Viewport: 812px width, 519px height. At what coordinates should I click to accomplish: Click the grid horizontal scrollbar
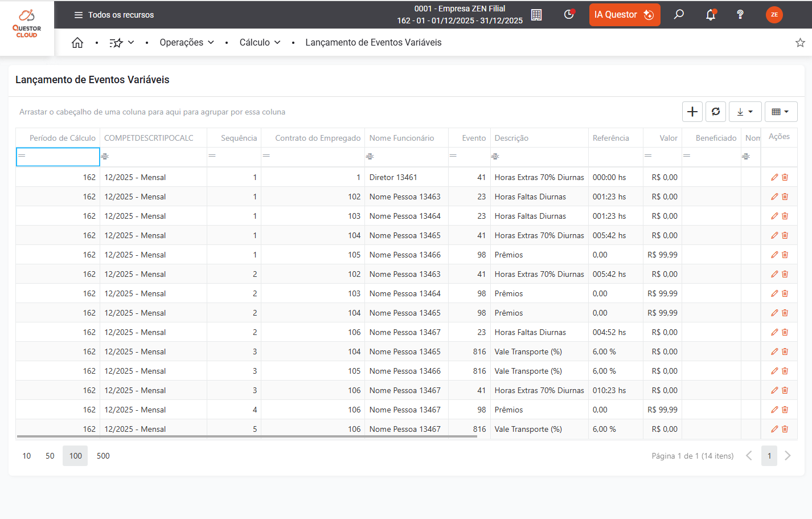[x=247, y=436]
